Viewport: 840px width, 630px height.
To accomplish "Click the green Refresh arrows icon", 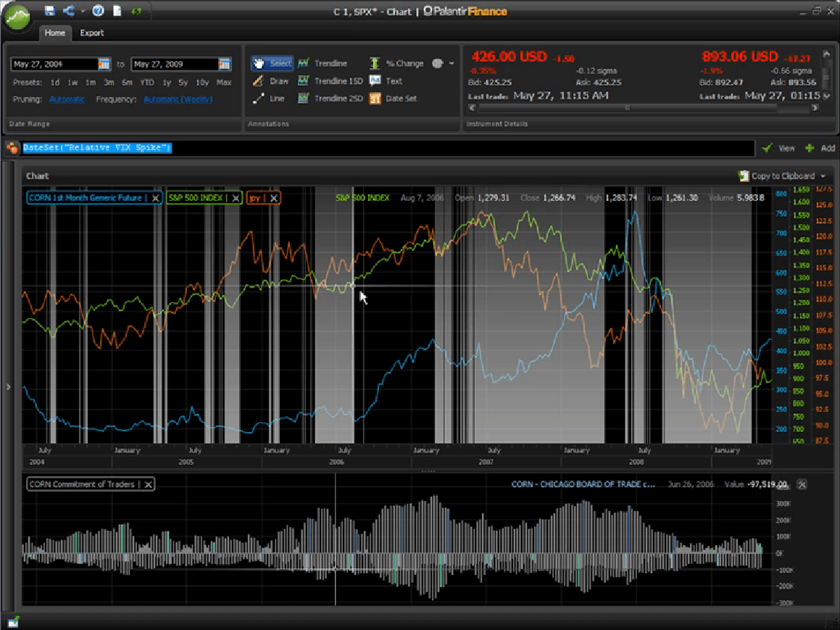I will point(136,11).
